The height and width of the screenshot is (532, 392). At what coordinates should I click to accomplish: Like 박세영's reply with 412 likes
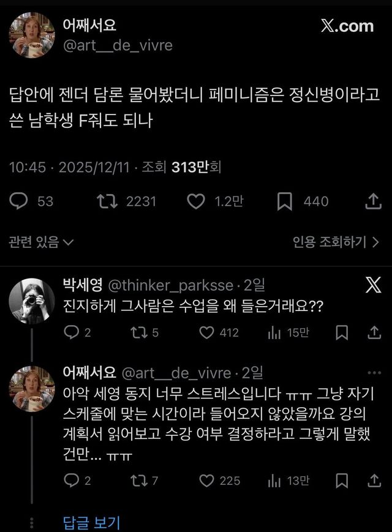(x=208, y=332)
